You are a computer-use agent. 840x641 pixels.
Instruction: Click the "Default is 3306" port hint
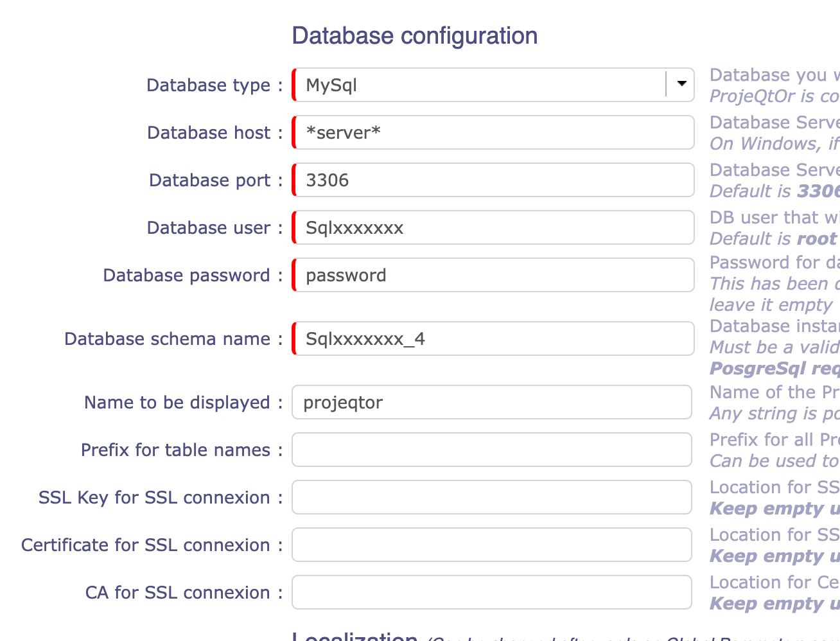click(774, 191)
